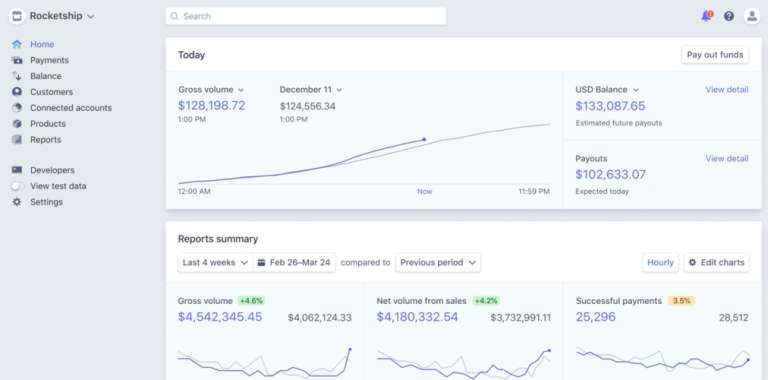Open the Last 4 weeks range dropdown

[215, 262]
